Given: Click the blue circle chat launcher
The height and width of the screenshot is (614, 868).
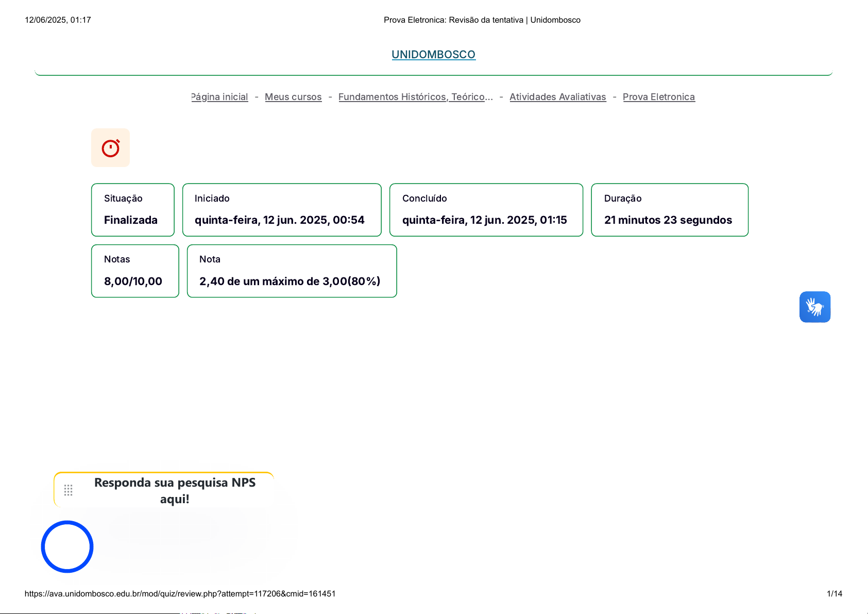Looking at the screenshot, I should pyautogui.click(x=67, y=546).
